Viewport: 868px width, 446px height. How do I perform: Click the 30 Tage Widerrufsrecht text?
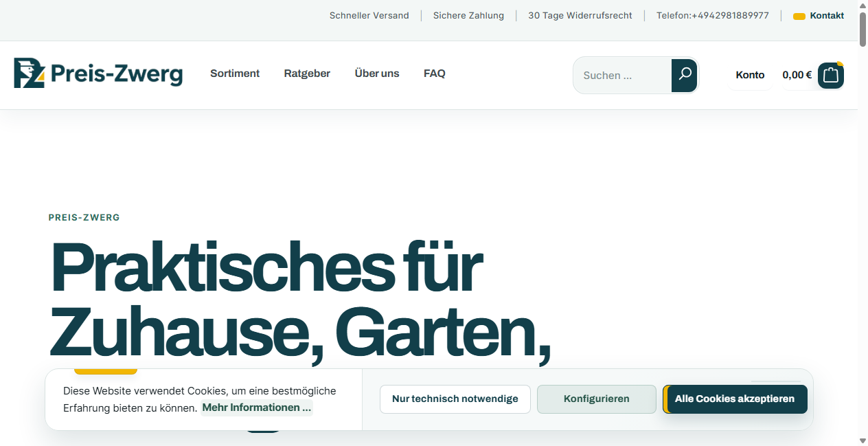(580, 15)
